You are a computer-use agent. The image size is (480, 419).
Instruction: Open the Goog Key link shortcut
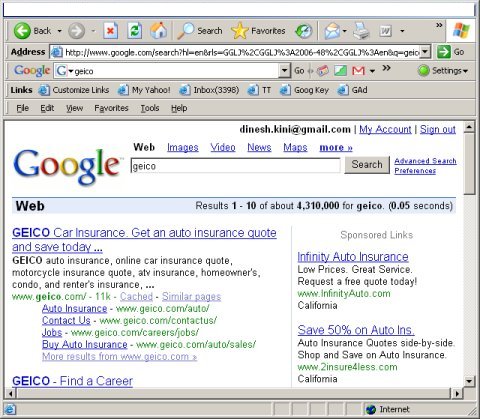pyautogui.click(x=304, y=90)
